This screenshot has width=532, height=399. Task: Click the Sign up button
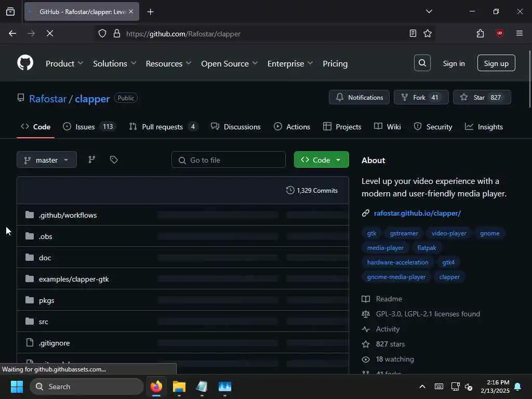tap(496, 63)
